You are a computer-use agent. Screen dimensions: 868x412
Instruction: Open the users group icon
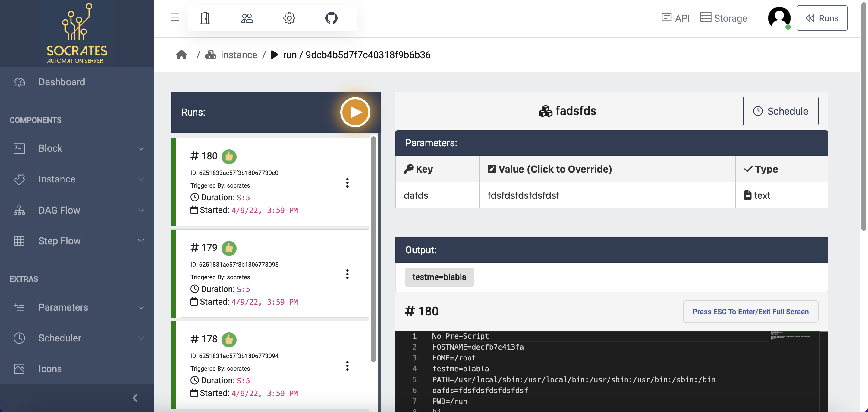(247, 18)
